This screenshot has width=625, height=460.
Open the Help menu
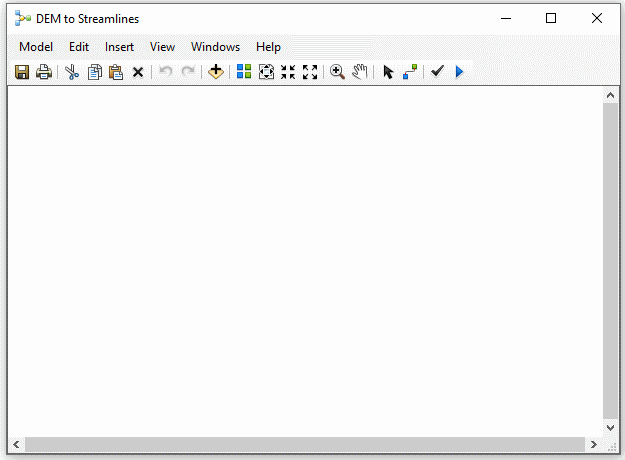pos(268,47)
